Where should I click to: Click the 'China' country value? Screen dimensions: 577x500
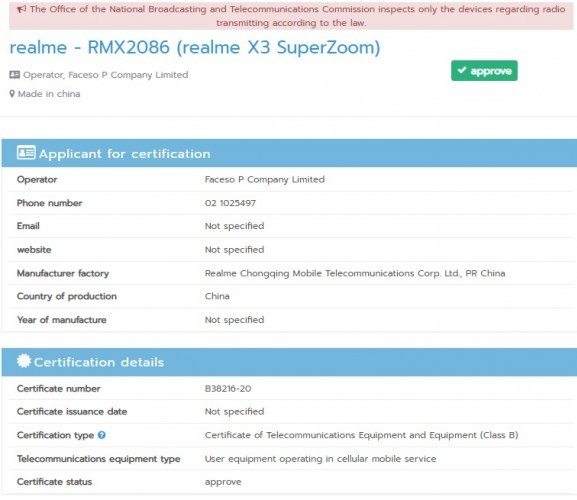217,296
